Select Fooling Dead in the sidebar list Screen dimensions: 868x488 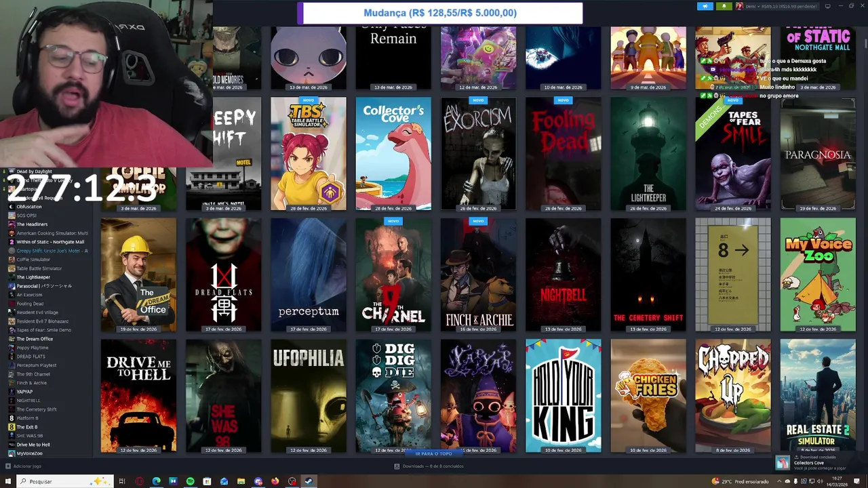click(30, 304)
